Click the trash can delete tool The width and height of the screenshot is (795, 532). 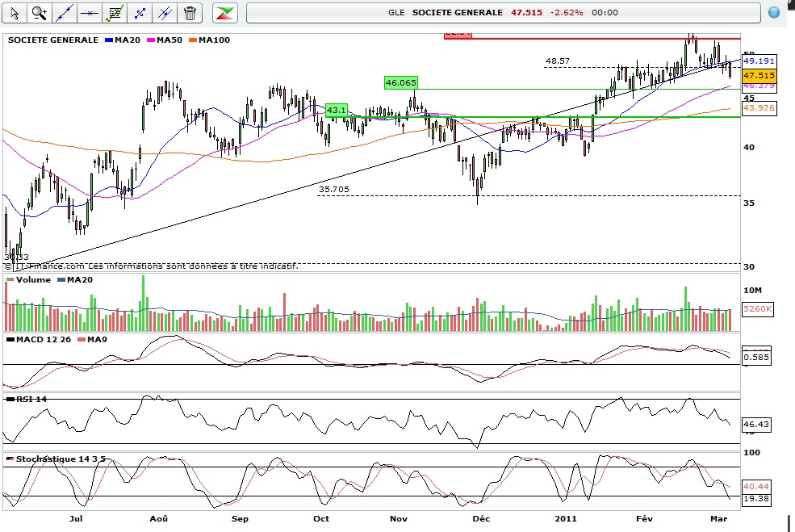click(x=190, y=13)
